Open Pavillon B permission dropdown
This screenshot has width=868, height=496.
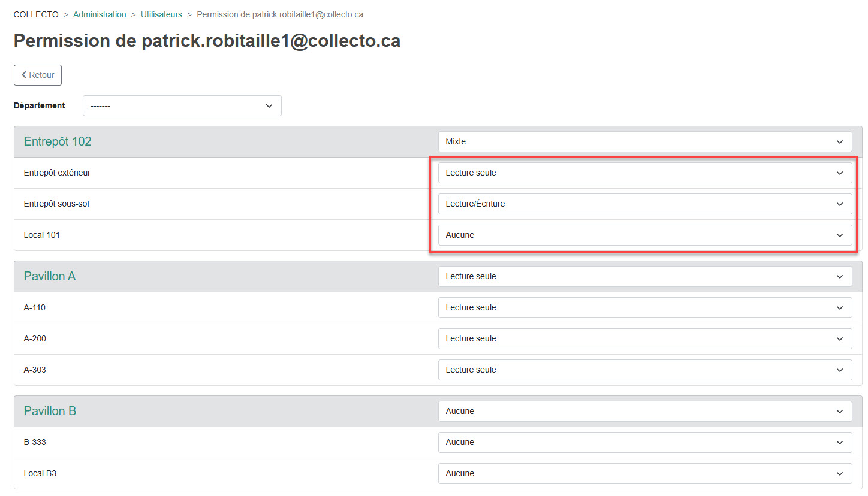click(x=644, y=412)
